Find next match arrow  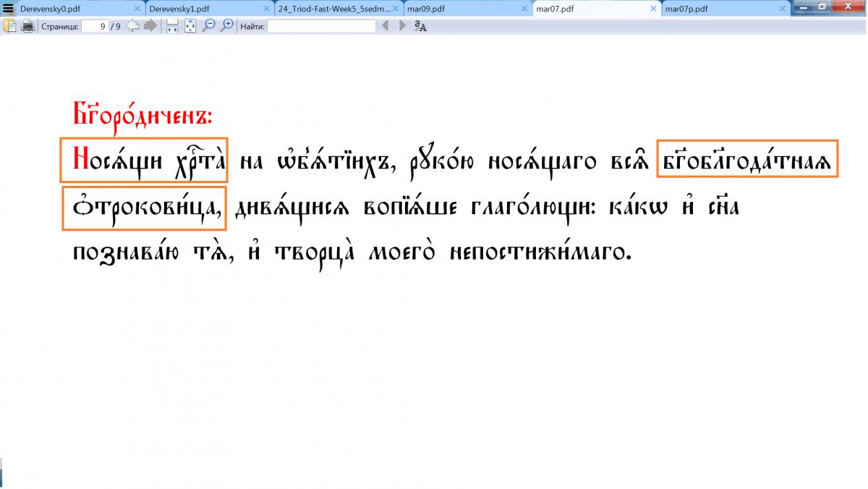(403, 26)
